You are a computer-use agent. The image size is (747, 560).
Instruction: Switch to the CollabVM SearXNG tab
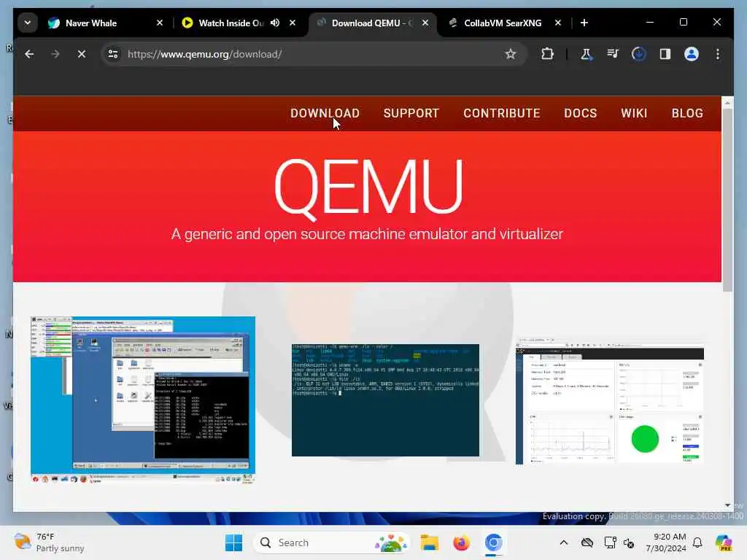click(502, 23)
